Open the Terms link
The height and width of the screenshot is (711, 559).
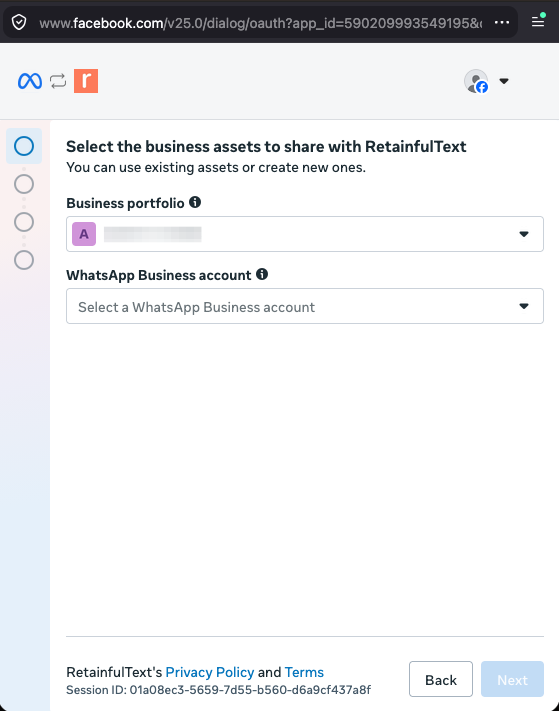click(x=304, y=672)
